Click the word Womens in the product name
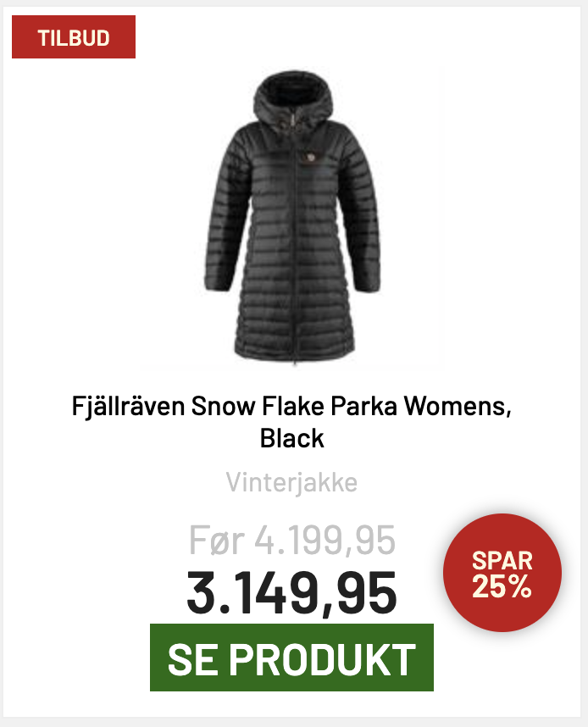The width and height of the screenshot is (588, 727). (458, 406)
